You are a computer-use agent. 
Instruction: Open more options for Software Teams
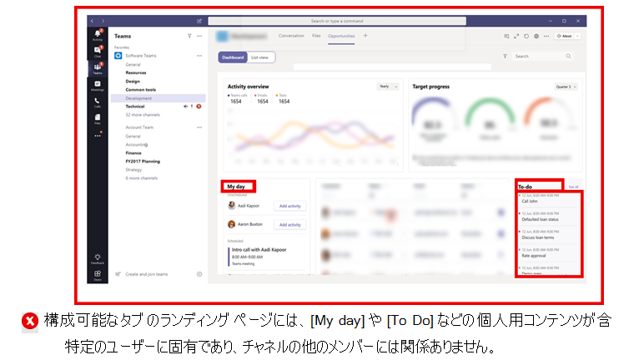point(199,55)
